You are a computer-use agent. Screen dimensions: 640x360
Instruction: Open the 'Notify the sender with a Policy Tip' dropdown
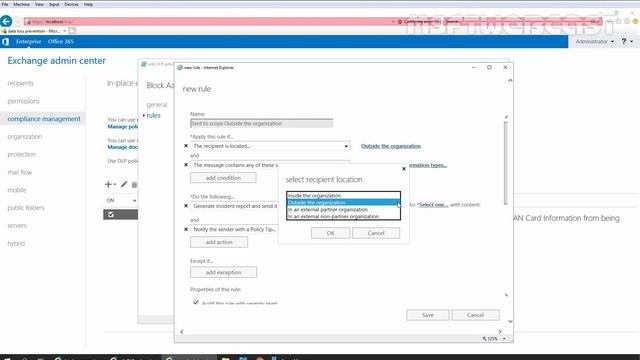tap(234, 229)
